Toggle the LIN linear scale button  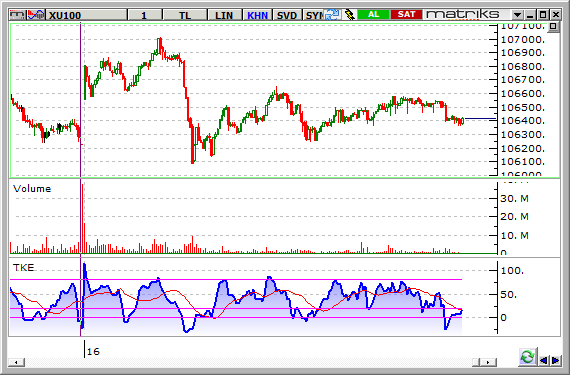[x=224, y=15]
